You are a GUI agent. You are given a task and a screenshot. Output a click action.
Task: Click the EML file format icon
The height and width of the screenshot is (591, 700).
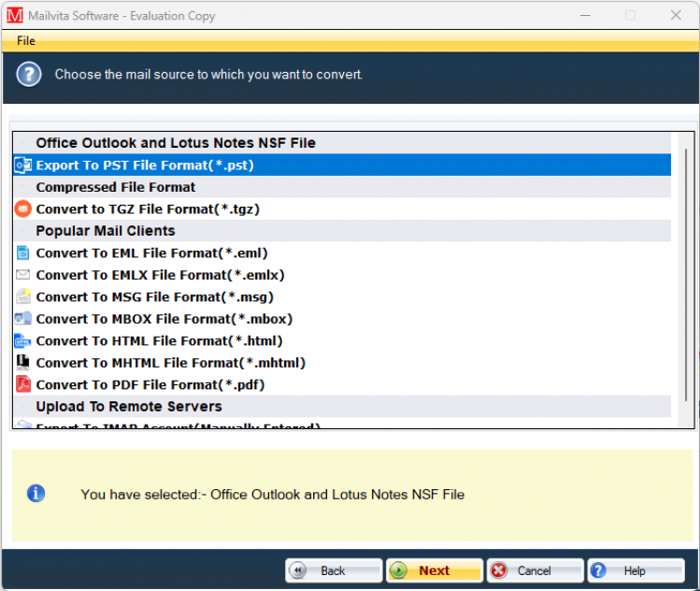coord(22,252)
